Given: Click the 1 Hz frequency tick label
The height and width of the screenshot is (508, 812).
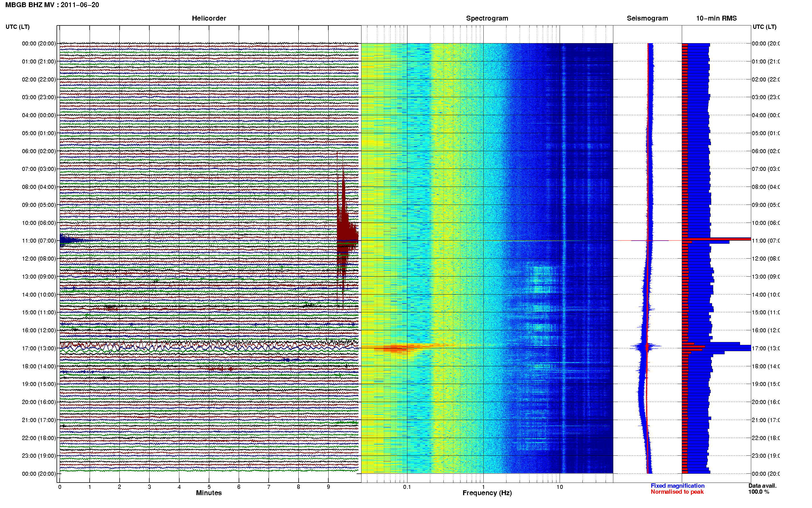Looking at the screenshot, I should [x=483, y=487].
